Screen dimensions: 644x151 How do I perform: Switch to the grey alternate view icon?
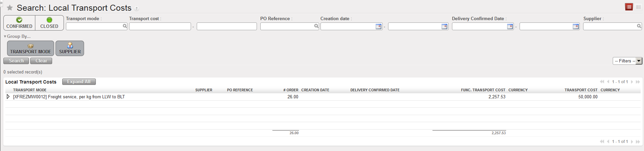(638, 7)
